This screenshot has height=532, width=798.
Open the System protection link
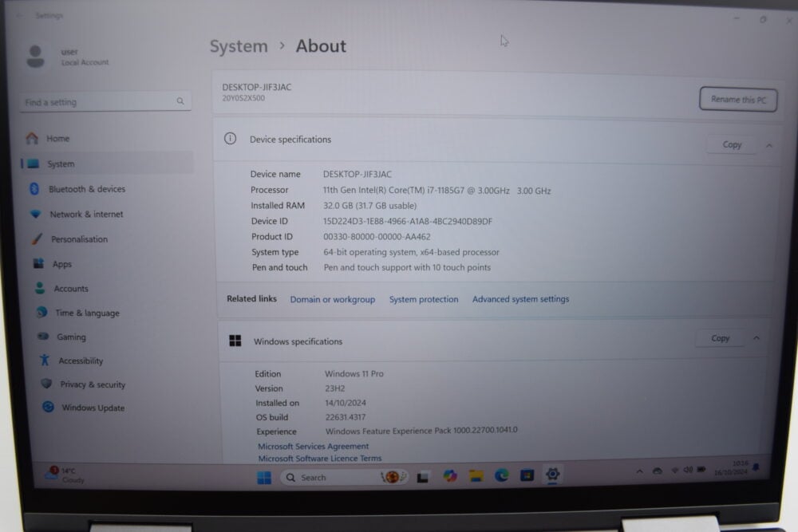(424, 300)
